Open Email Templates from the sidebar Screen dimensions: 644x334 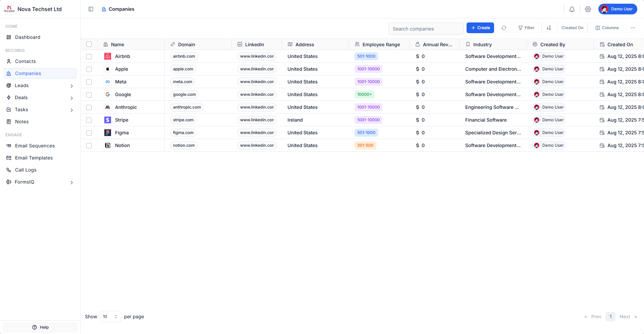coord(34,158)
